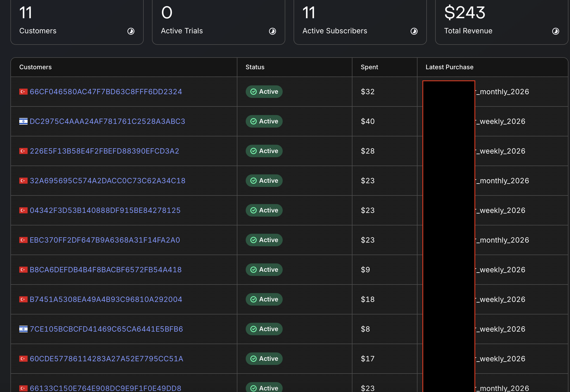Click the $9 spent value

click(365, 270)
